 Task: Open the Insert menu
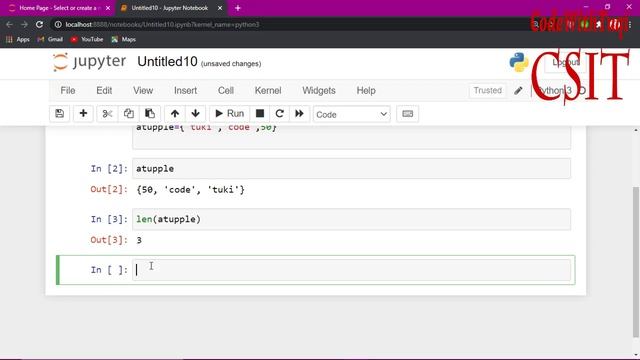click(185, 91)
